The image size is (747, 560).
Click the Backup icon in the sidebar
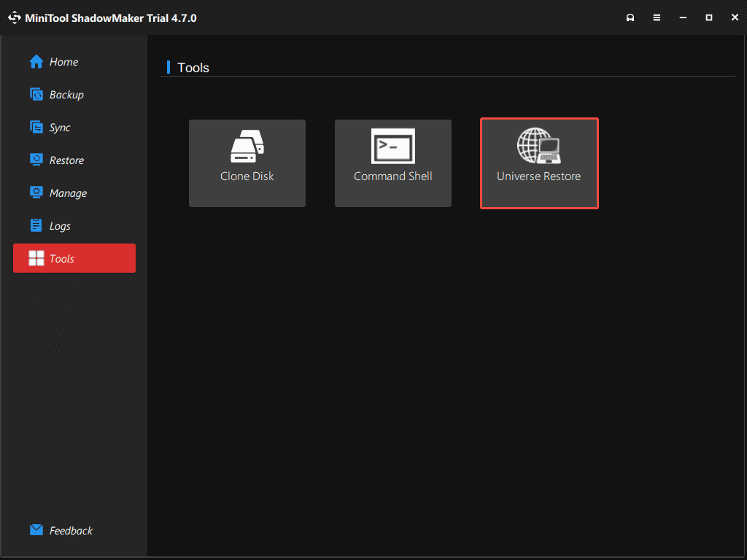coord(36,94)
